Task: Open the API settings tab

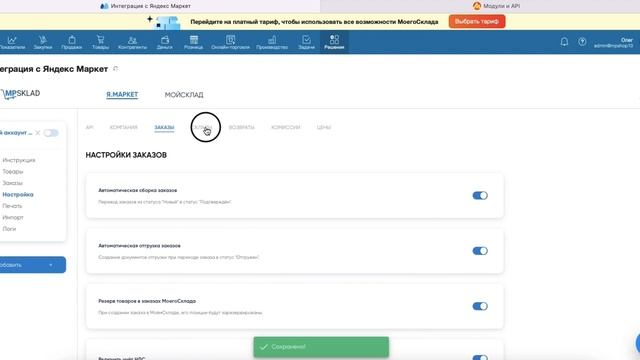Action: pos(89,127)
